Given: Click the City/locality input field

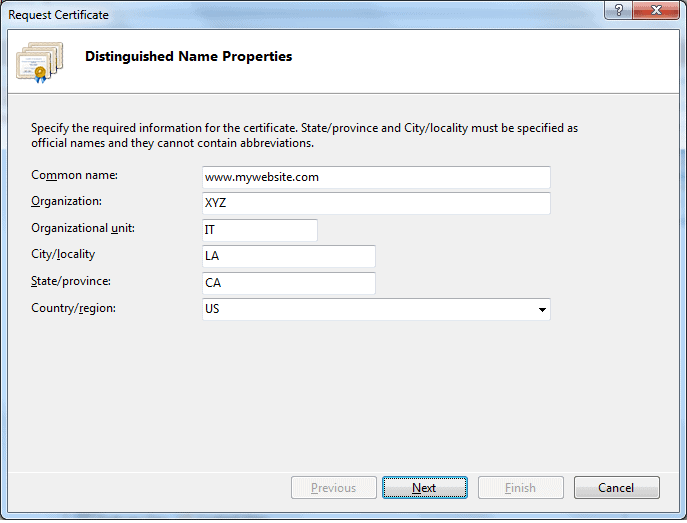Looking at the screenshot, I should [288, 257].
